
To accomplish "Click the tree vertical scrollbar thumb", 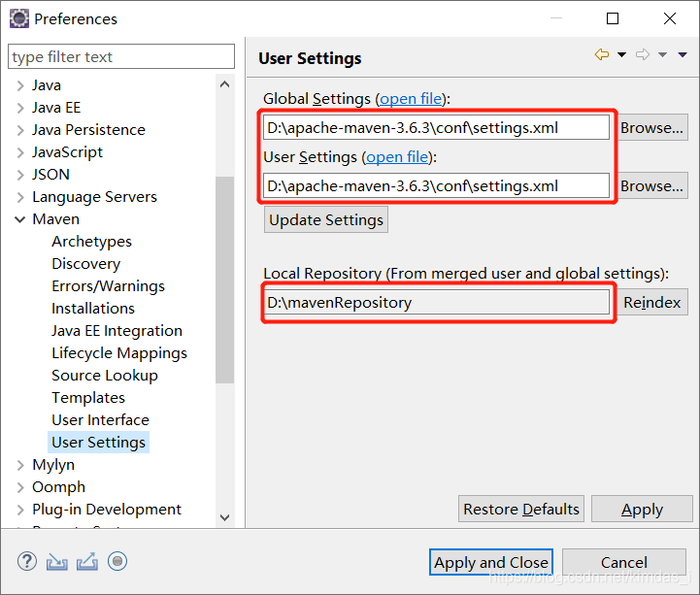I will pyautogui.click(x=225, y=280).
